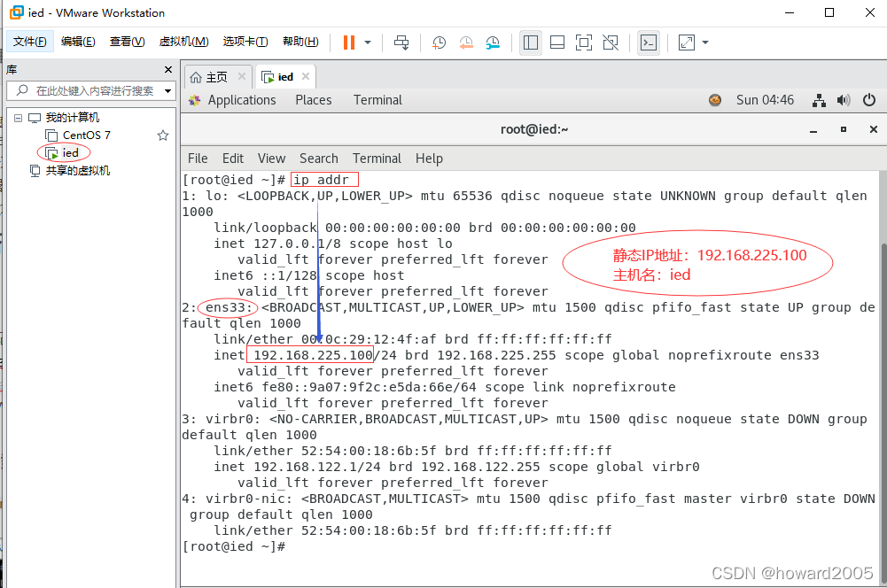Enter full screen mode icon
This screenshot has width=887, height=588.
584,43
